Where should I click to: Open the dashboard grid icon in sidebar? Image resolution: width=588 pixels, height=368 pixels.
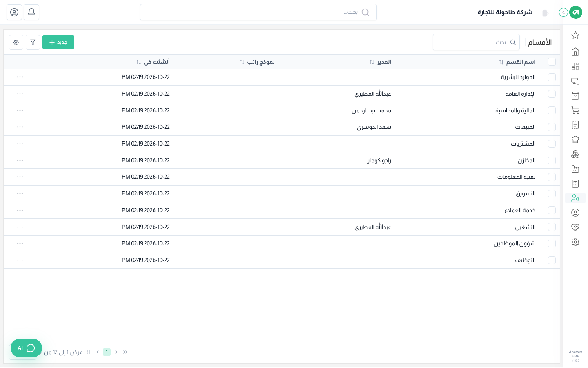(x=575, y=66)
